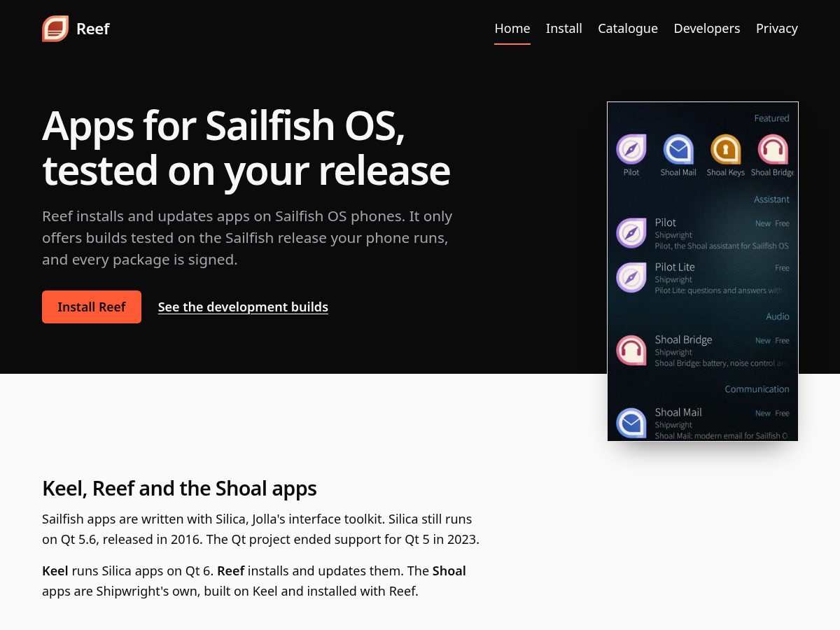Screen dimensions: 840x630
Task: Click the 'Keel, Reef and the Shoal apps' heading
Action: click(179, 488)
